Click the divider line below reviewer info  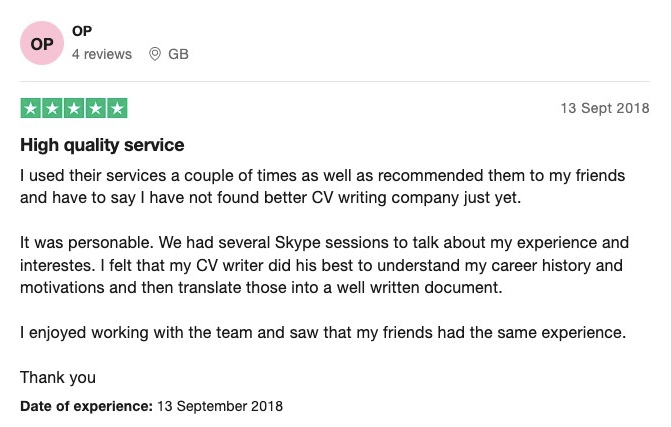(335, 81)
